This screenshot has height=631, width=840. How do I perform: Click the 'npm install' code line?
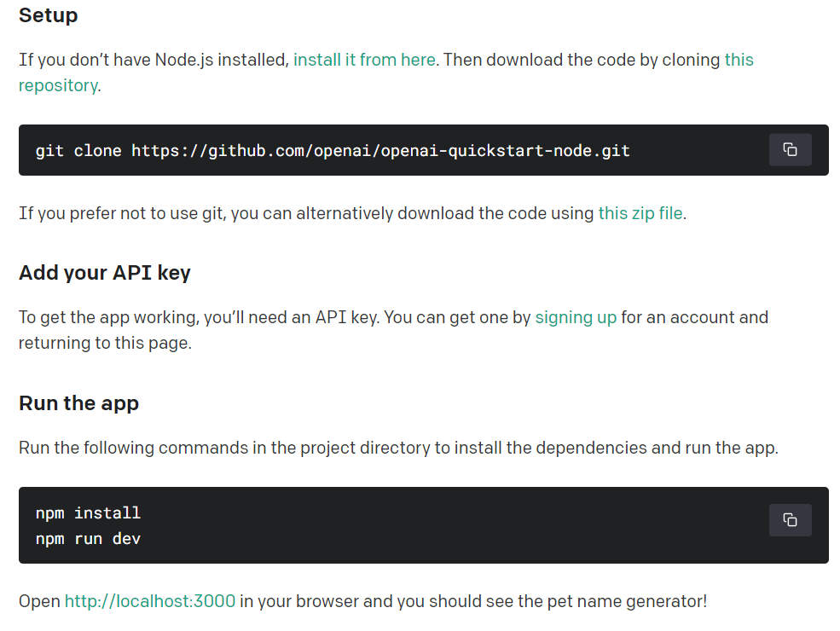[x=88, y=513]
